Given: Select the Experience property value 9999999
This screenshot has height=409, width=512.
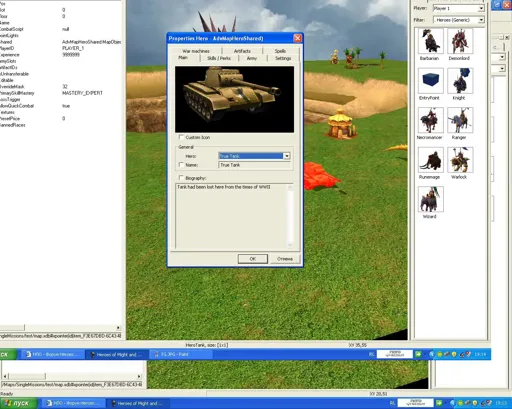Looking at the screenshot, I should [x=71, y=55].
